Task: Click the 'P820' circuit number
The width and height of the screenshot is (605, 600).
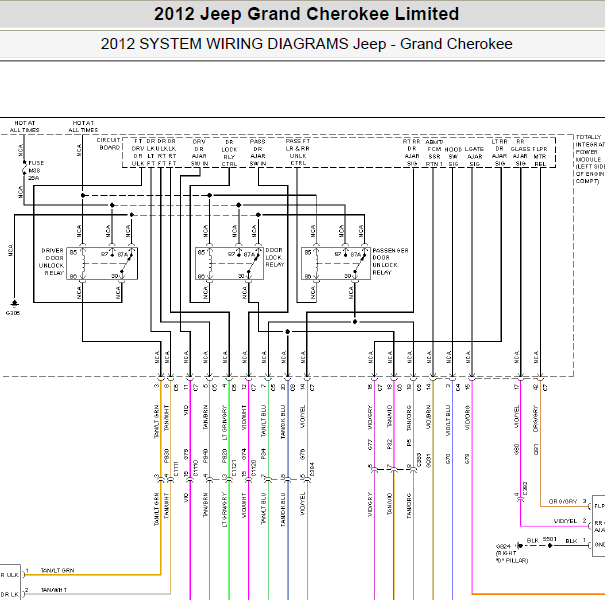Action: [225, 456]
